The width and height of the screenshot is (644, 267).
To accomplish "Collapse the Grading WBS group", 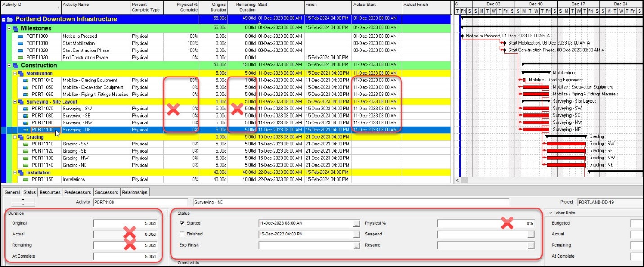I will 14,137.
